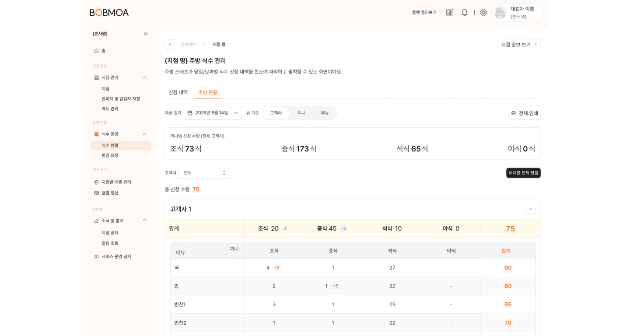Collapse the sidebar with the double-chevron icon

coord(146,34)
